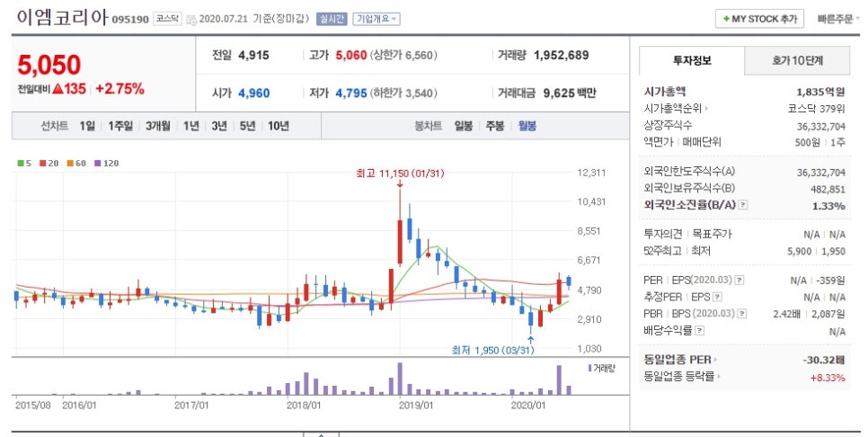Select 1주일 line chart period
868x437 pixels.
point(120,126)
